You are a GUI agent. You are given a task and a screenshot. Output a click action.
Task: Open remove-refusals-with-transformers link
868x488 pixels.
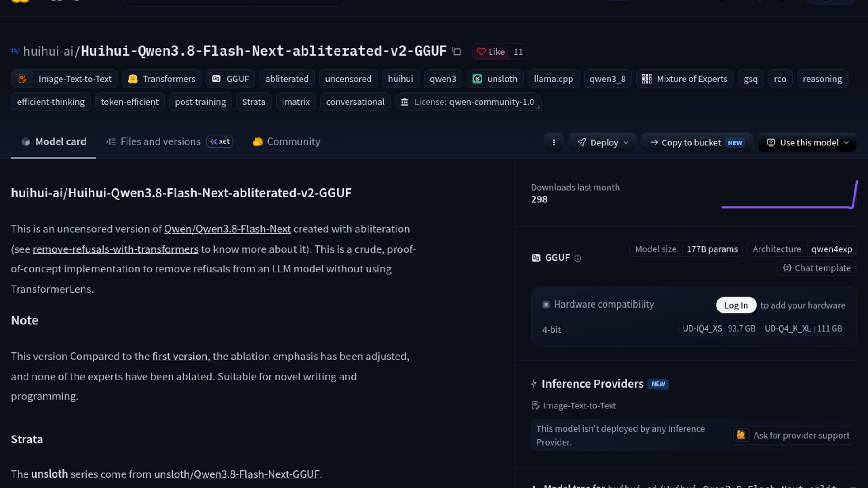tap(115, 249)
